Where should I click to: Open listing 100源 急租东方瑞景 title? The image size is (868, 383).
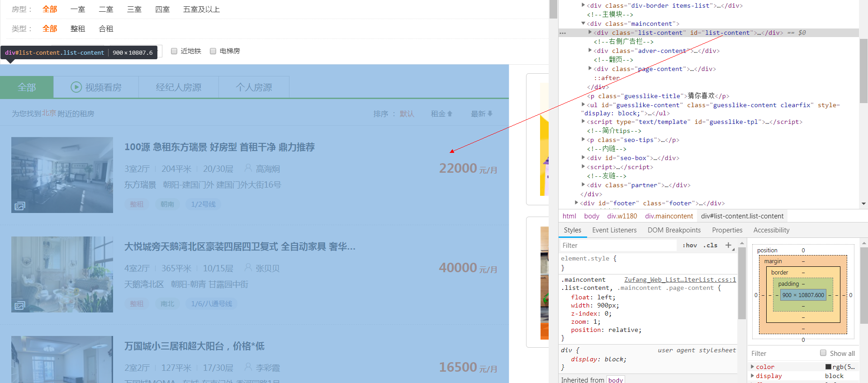(x=219, y=147)
